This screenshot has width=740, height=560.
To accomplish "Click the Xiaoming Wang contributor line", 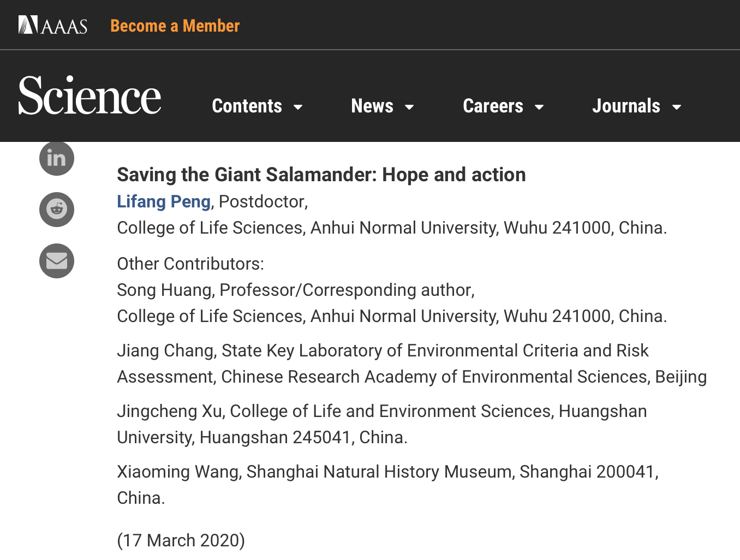I will tap(387, 472).
